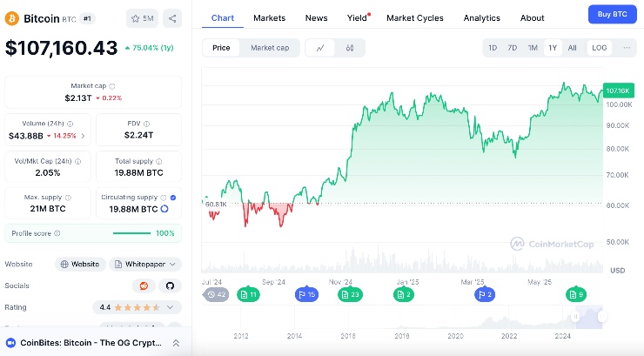Open the About tab
The image size is (644, 356).
pos(533,18)
